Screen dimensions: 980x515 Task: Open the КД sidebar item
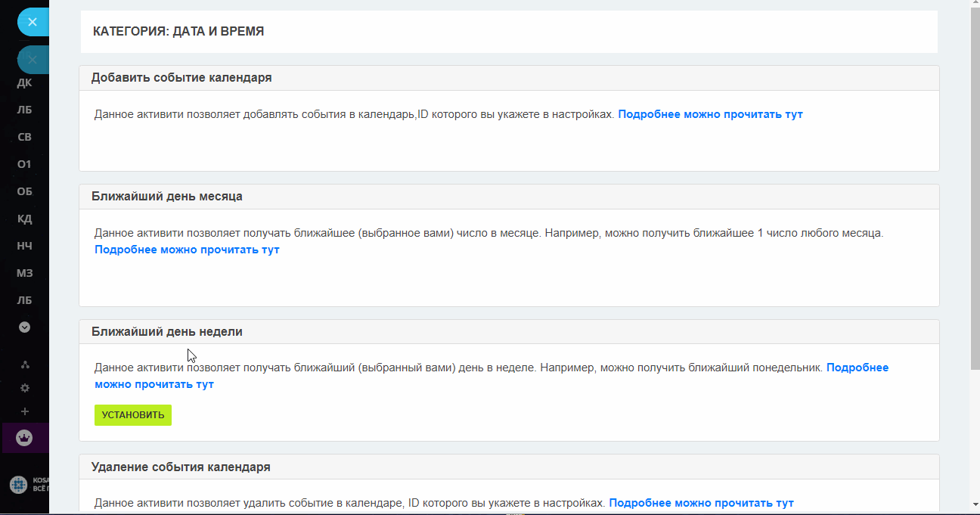click(24, 219)
